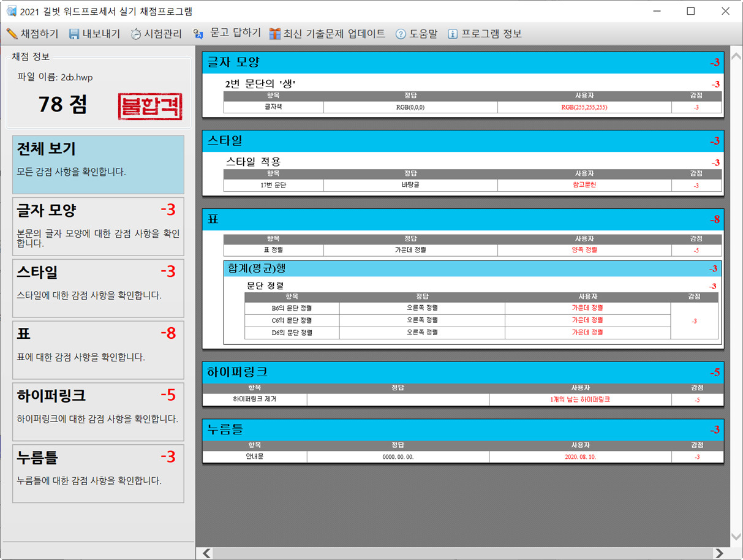Image resolution: width=743 pixels, height=560 pixels.
Task: Select the 전체 보기 panel
Action: point(98,164)
